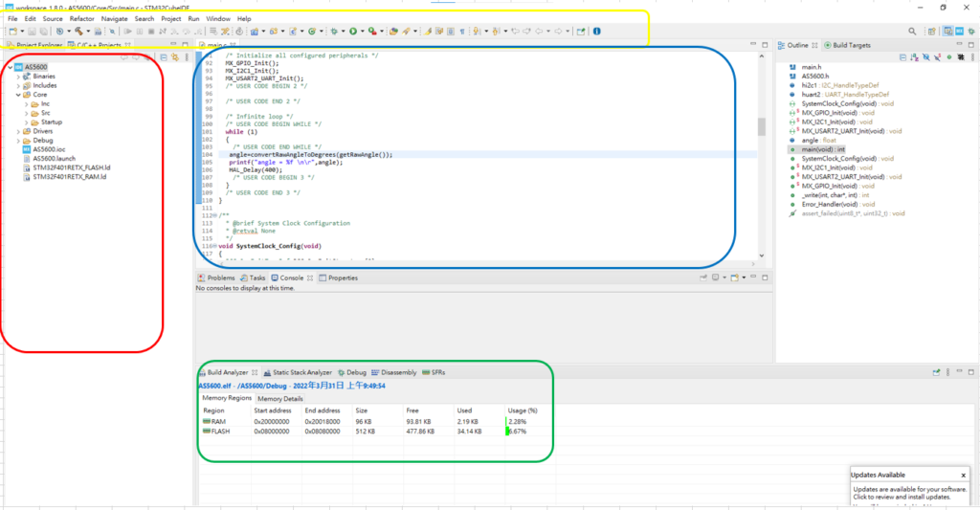Toggle Hide Static Members in Outline toolbar
The width and height of the screenshot is (980, 510).
click(x=938, y=57)
